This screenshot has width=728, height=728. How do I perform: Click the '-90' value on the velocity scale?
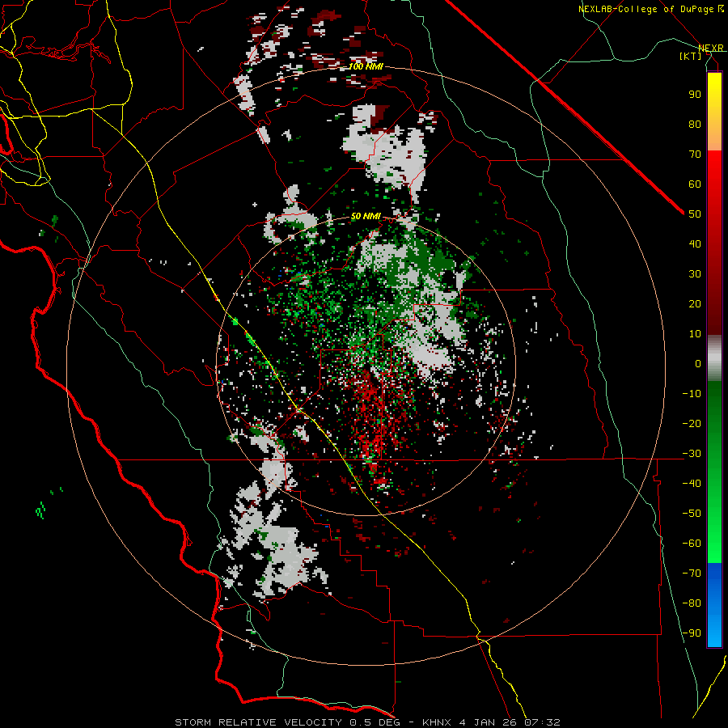[692, 633]
